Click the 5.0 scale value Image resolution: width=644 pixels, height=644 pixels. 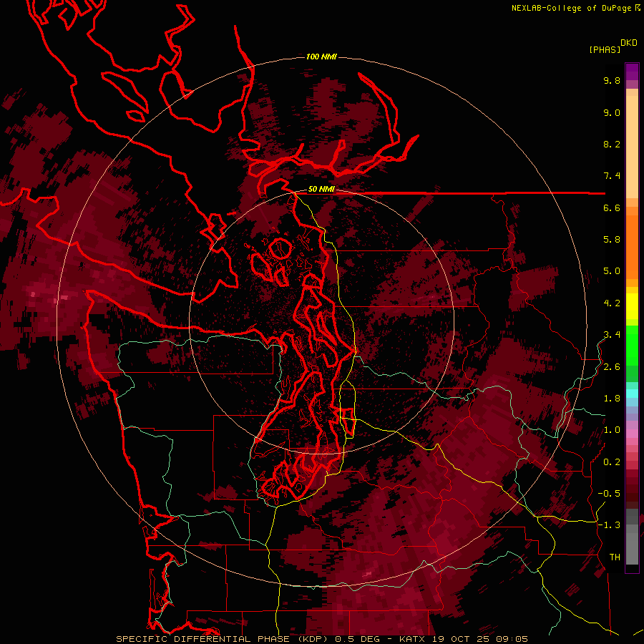click(x=612, y=271)
